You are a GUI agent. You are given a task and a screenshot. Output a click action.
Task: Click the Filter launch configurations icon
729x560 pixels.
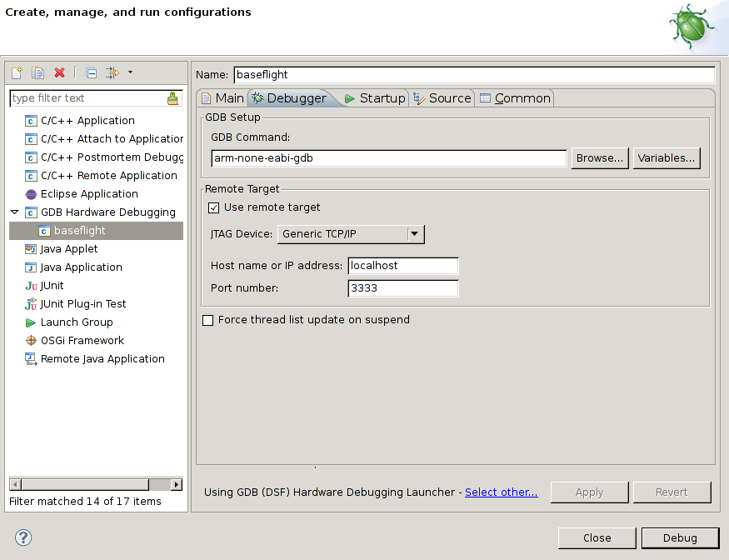pyautogui.click(x=112, y=72)
